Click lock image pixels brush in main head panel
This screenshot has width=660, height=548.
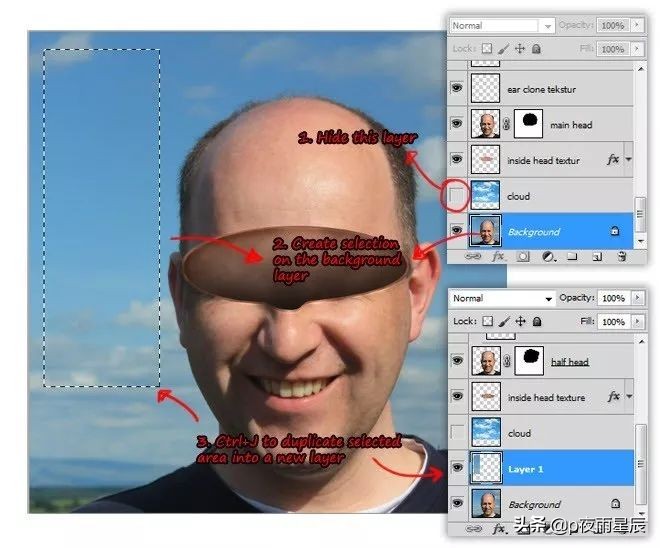coord(503,49)
